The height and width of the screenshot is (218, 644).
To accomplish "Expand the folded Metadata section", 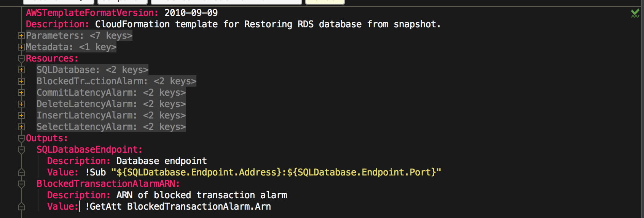I will click(x=21, y=47).
